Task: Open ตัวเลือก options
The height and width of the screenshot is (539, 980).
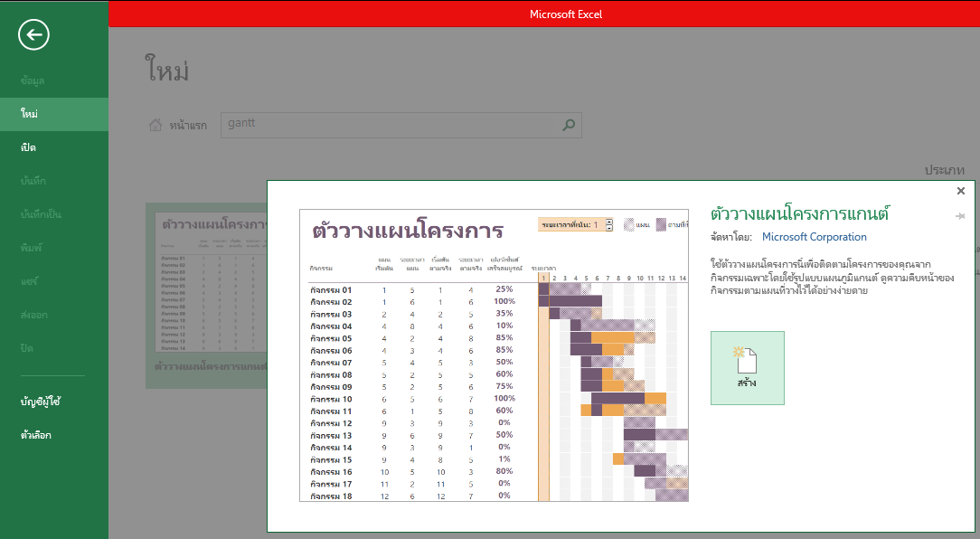Action: coord(53,435)
